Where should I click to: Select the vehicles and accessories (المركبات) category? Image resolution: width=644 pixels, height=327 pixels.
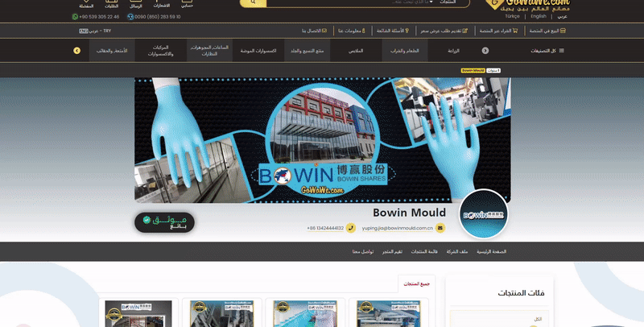pos(160,51)
